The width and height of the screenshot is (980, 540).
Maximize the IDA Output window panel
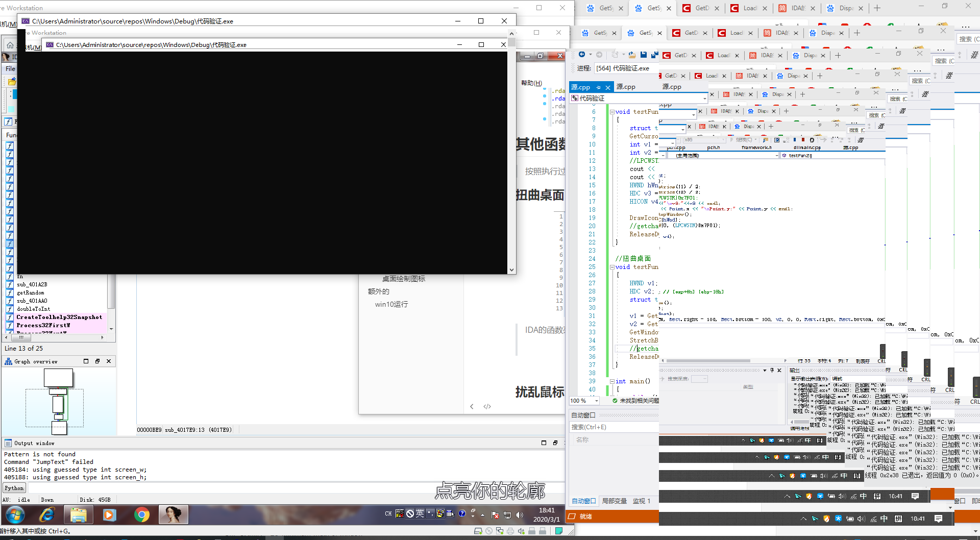pyautogui.click(x=544, y=443)
